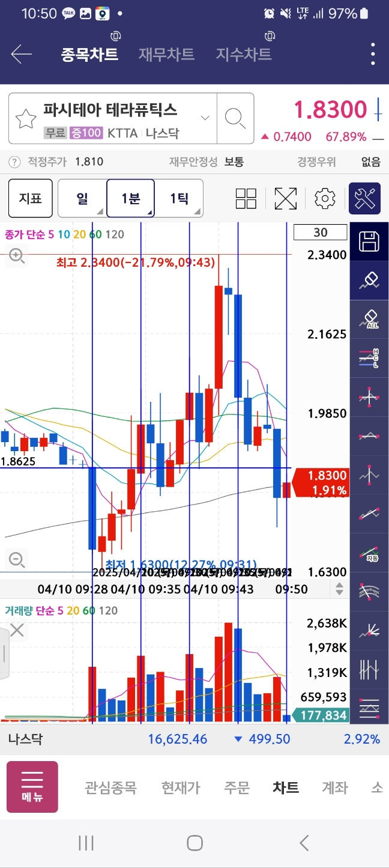Open 관심종목 bottom tab
The width and height of the screenshot is (389, 868).
(110, 788)
